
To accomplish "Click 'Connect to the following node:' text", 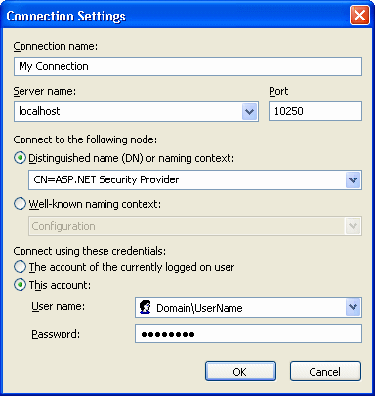I will coord(85,139).
